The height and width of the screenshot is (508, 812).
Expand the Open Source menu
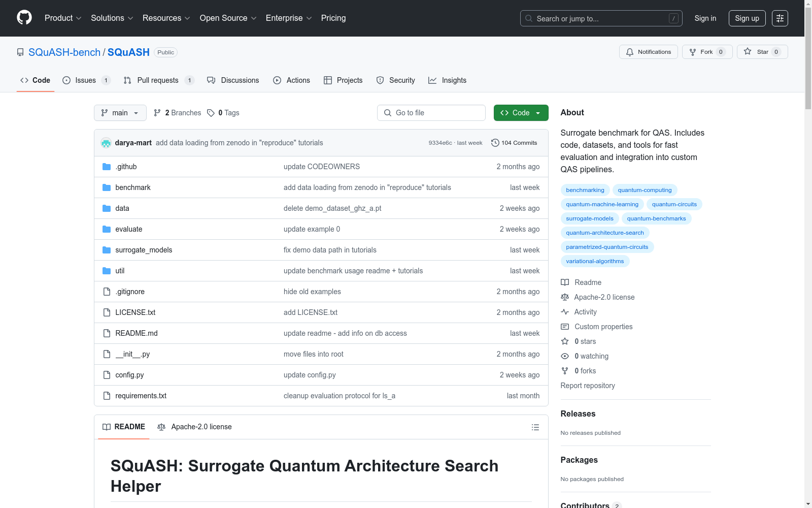pos(228,18)
